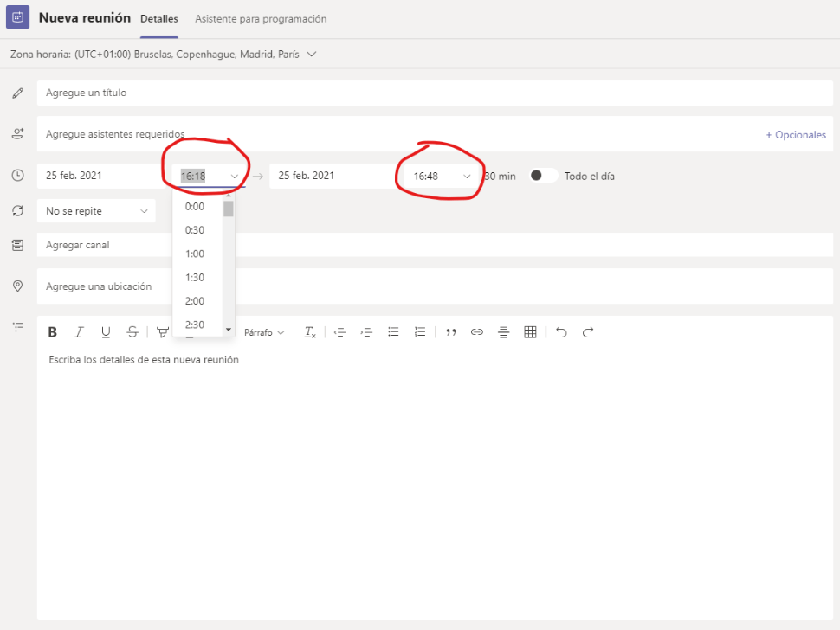Click the time list scrollbar thumb
This screenshot has height=630, width=840.
point(229,209)
